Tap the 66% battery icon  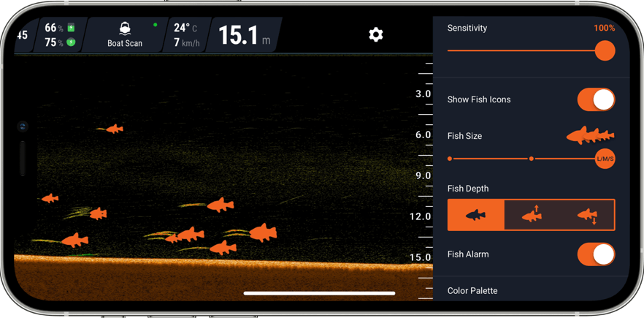[71, 28]
